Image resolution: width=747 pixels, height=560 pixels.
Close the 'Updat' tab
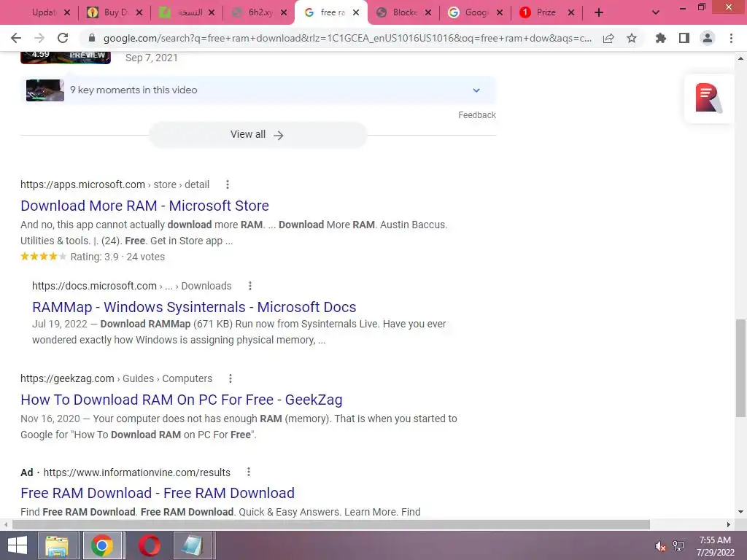coord(67,13)
